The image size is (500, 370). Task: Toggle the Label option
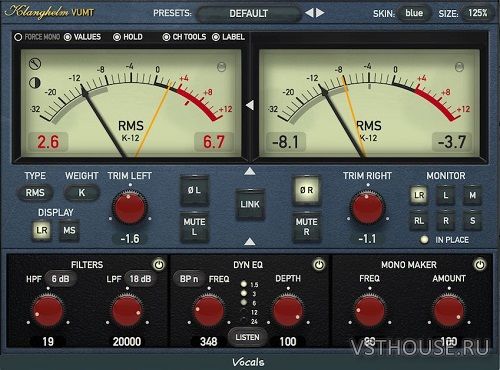[229, 37]
